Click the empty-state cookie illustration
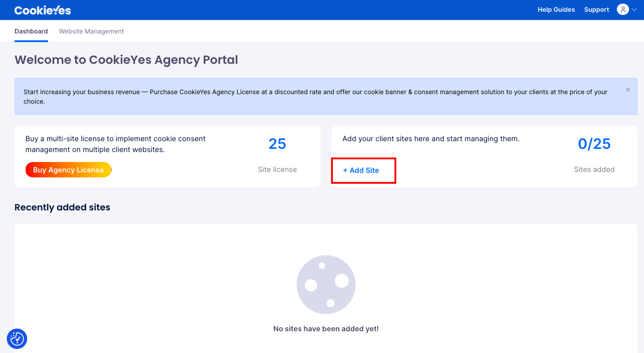This screenshot has height=353, width=644. tap(326, 285)
